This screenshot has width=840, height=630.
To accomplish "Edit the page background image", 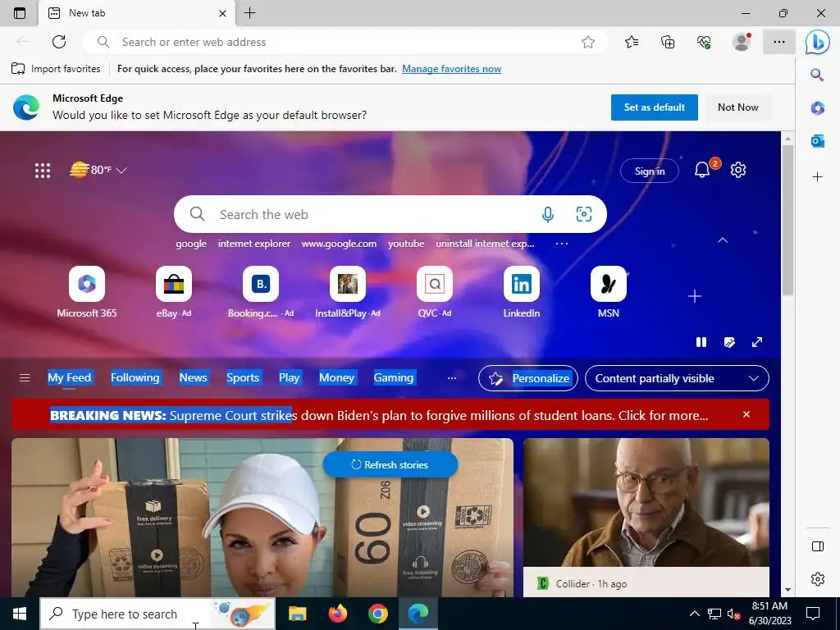I will pyautogui.click(x=729, y=342).
